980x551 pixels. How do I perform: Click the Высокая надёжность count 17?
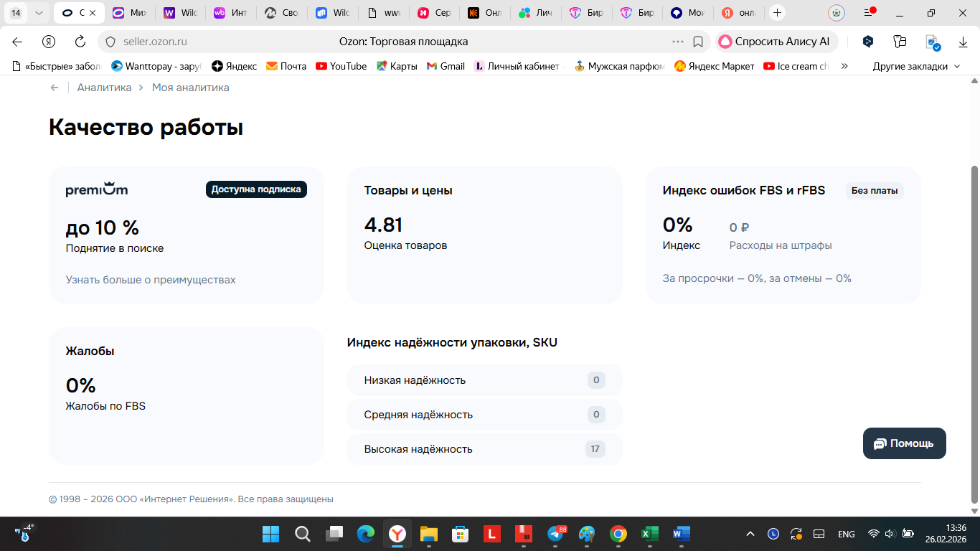click(595, 449)
